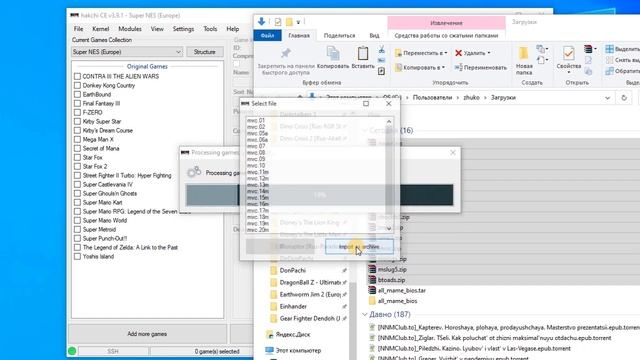
Task: Open hakchi Modules menu
Action: tap(130, 29)
